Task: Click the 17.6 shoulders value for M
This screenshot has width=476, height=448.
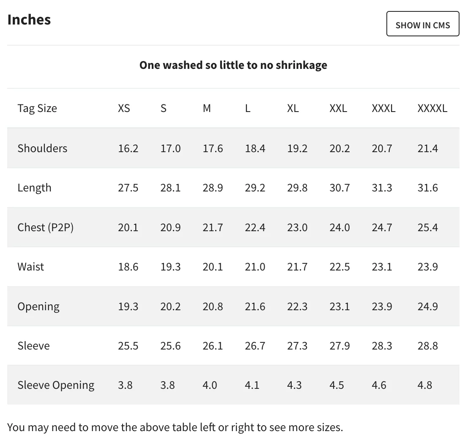Action: point(213,148)
